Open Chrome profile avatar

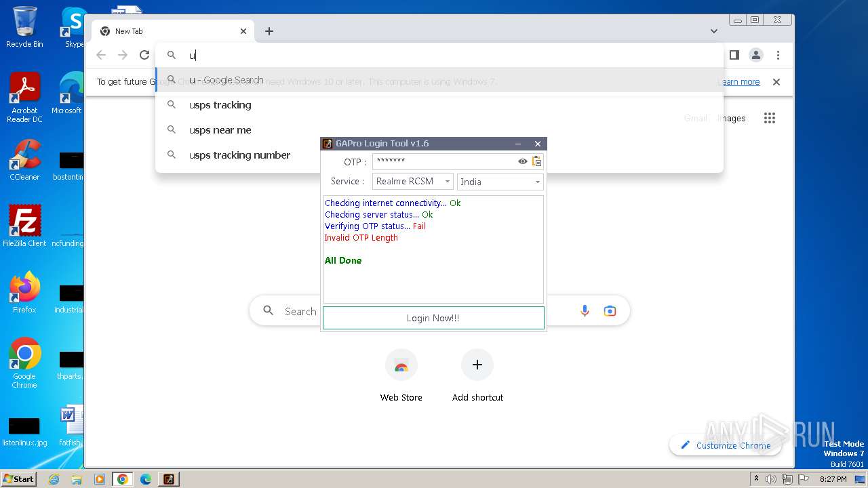click(x=756, y=56)
